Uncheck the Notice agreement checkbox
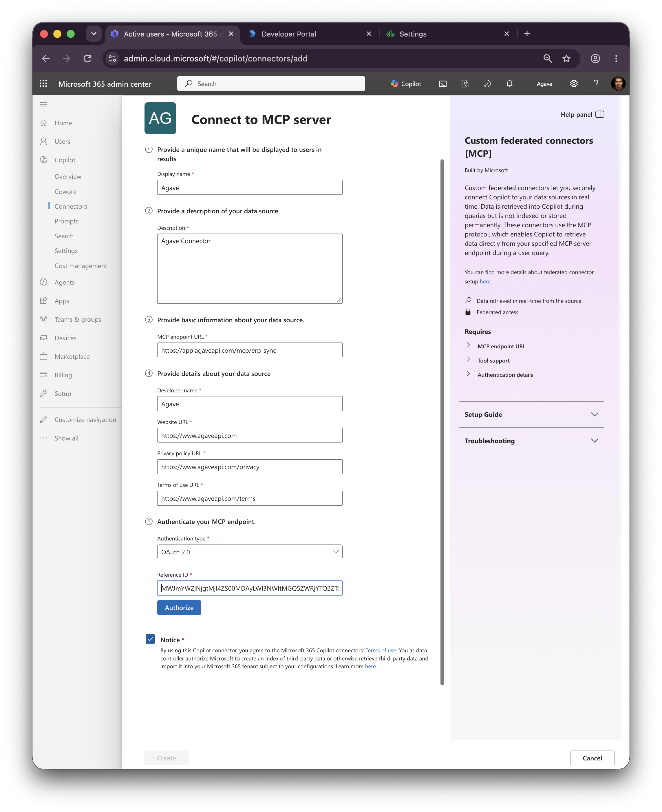The height and width of the screenshot is (812, 662). tap(150, 639)
